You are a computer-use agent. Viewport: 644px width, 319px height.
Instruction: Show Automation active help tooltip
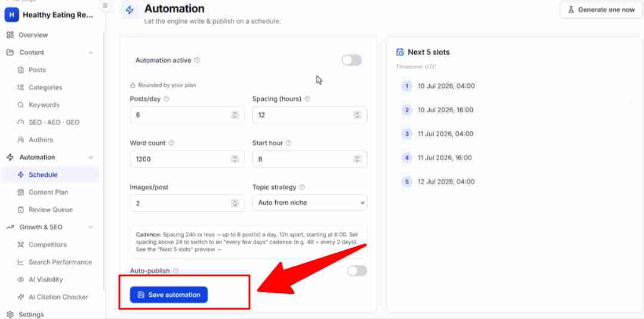197,60
